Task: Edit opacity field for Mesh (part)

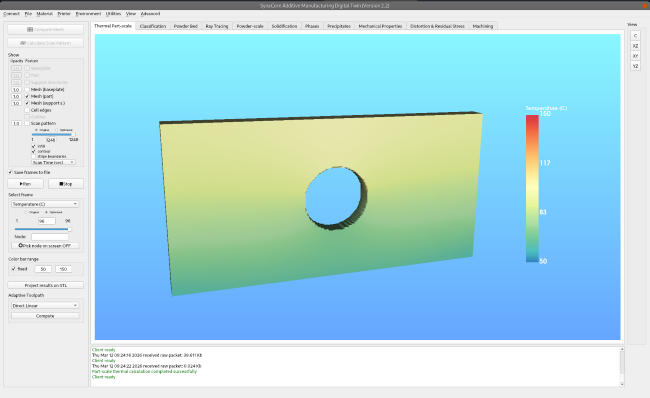Action: tap(16, 96)
